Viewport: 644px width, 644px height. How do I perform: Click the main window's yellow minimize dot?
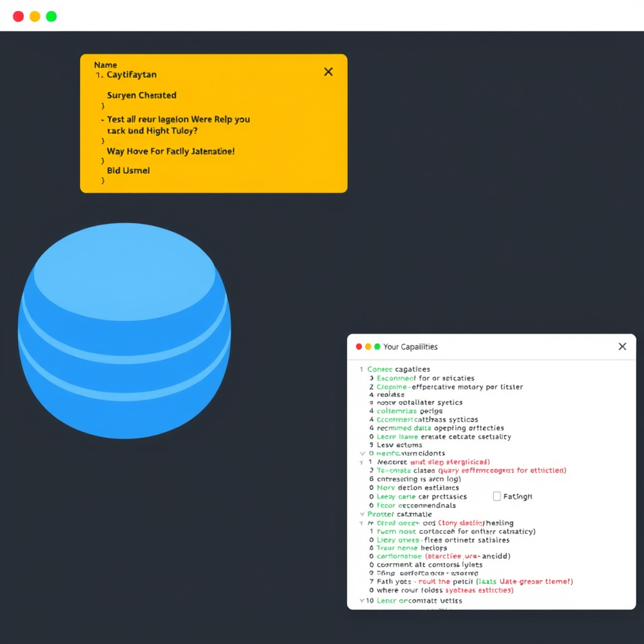(35, 16)
